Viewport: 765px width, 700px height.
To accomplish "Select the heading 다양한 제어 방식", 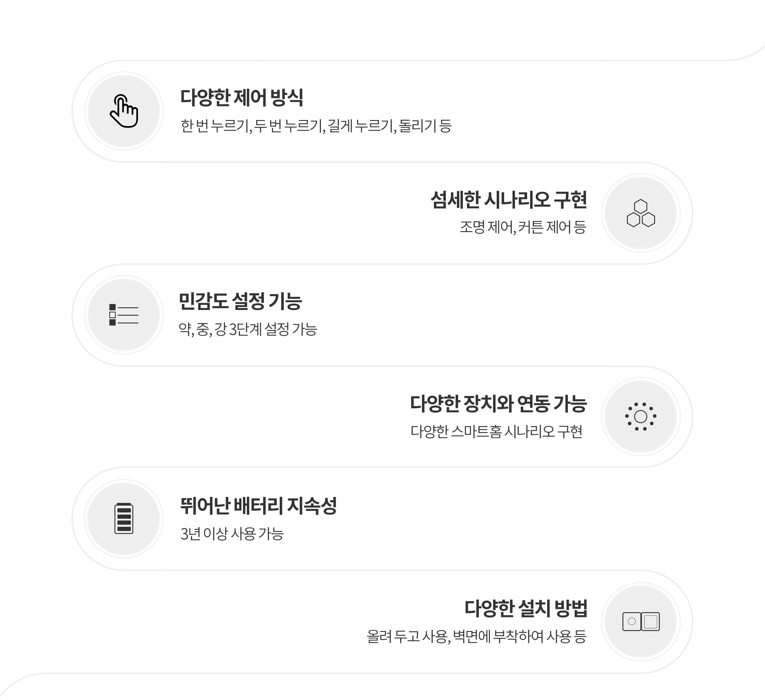I will click(242, 97).
